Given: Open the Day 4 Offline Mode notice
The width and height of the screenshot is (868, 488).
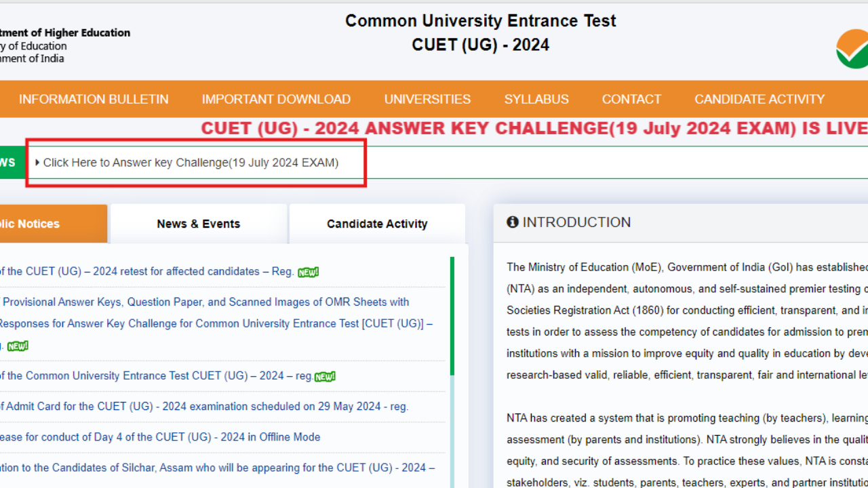Looking at the screenshot, I should (160, 437).
